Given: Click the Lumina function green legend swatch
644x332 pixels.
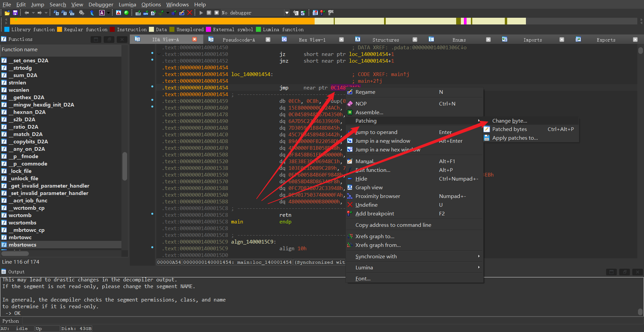Looking at the screenshot, I should [x=258, y=29].
